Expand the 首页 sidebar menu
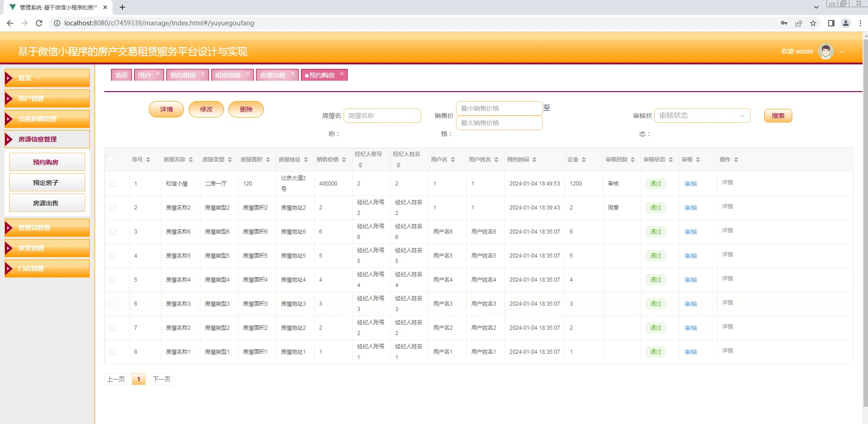This screenshot has width=868, height=424. coord(47,78)
